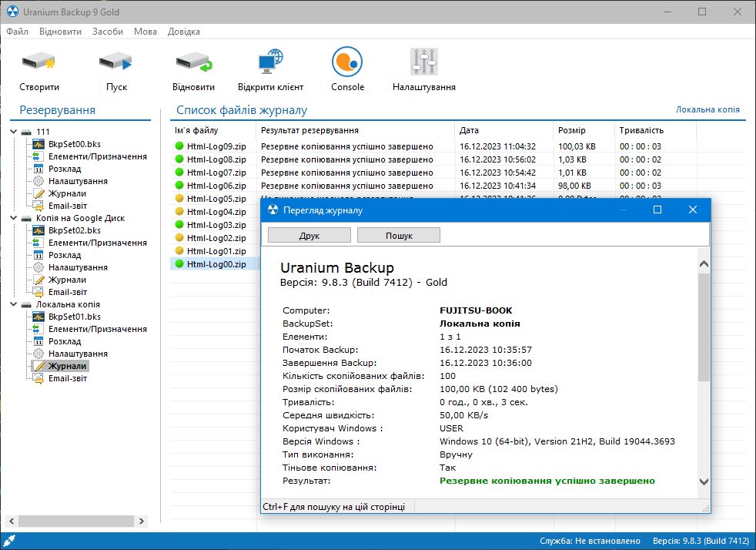Open Елементи/Призначення under Локальна копія

tap(98, 329)
